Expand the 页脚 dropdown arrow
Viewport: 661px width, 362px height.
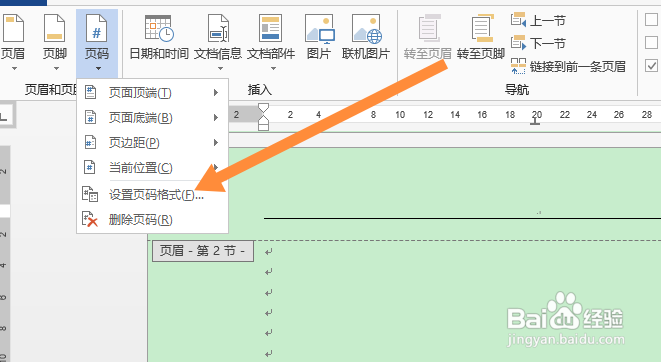[x=56, y=68]
